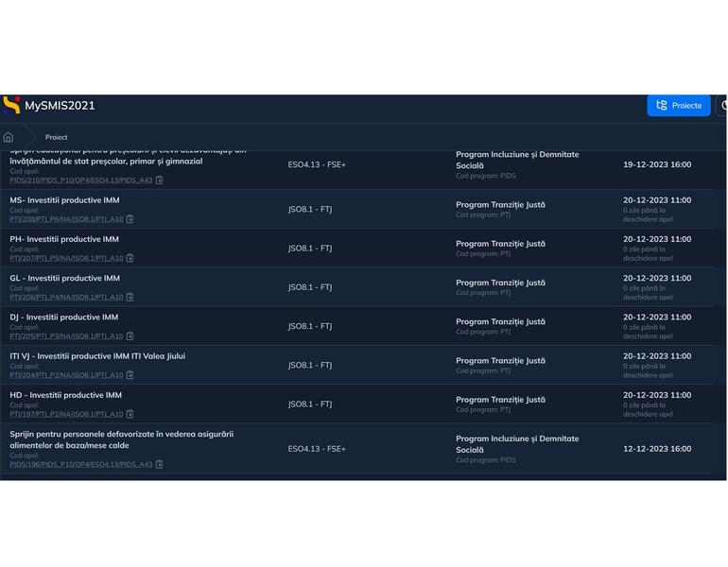Select the Proiect breadcrumb item
This screenshot has height=567, width=728.
[56, 137]
